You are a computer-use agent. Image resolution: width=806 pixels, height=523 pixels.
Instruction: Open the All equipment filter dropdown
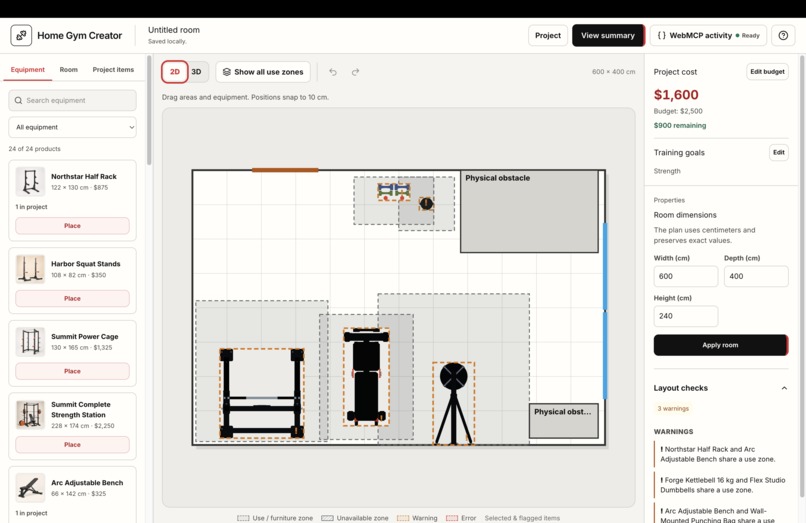coord(72,127)
